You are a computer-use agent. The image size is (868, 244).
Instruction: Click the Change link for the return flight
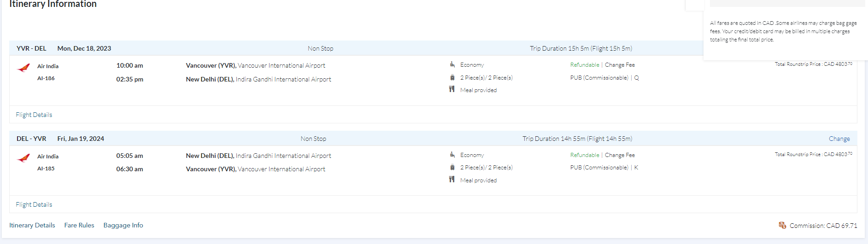coord(839,139)
